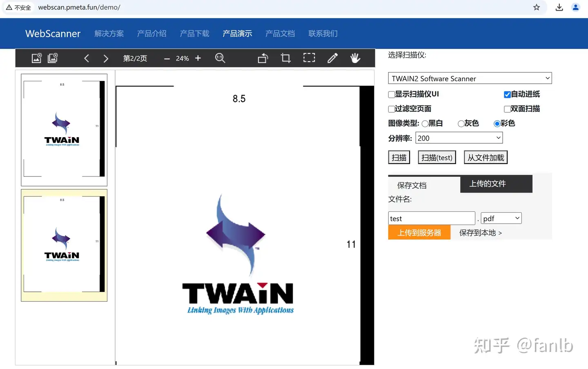The width and height of the screenshot is (588, 369).
Task: Open the 产品文档 menu item
Action: 280,33
